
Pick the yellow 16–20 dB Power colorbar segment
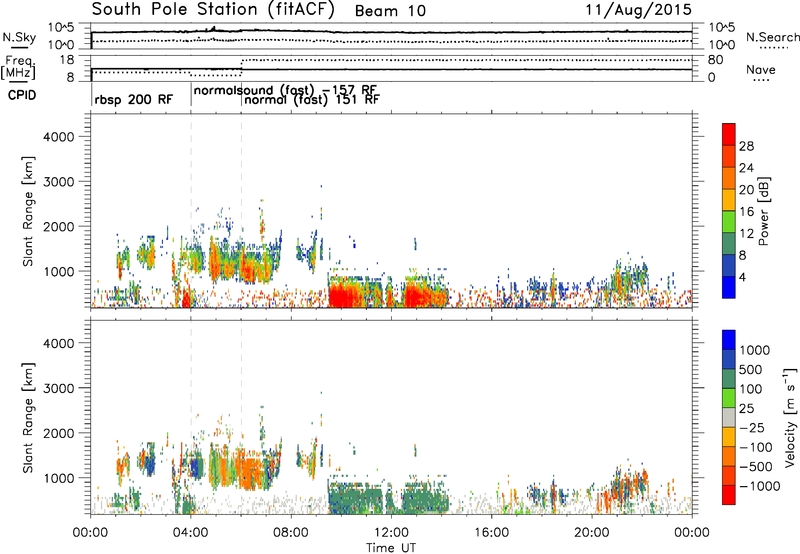click(x=729, y=200)
